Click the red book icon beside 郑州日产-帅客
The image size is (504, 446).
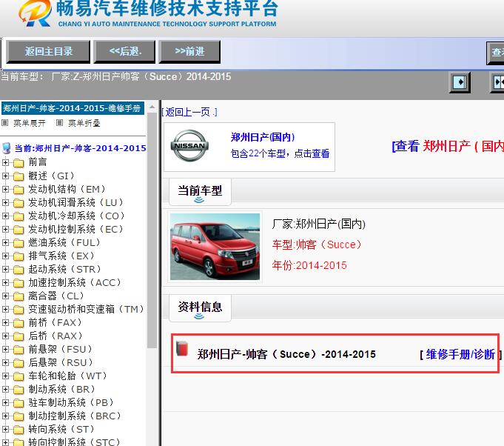pos(182,349)
